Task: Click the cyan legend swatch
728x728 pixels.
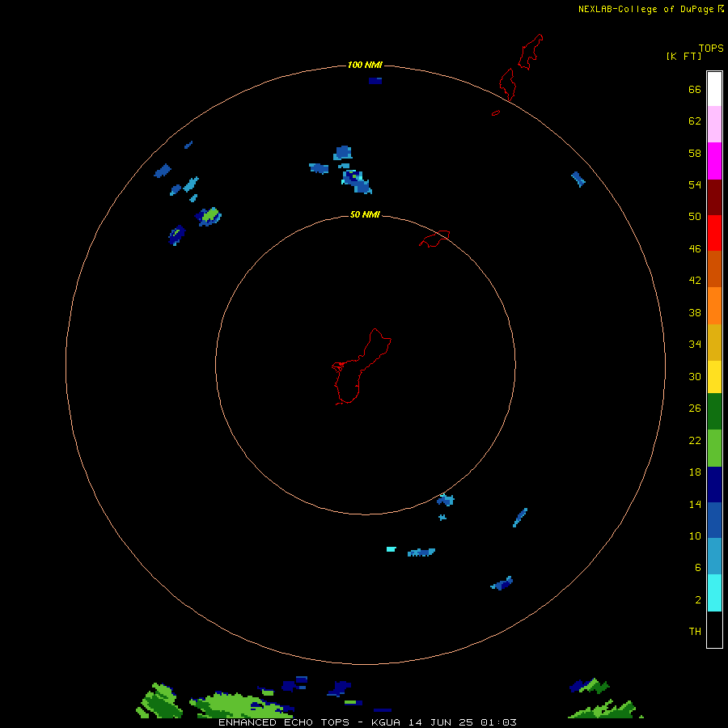Action: pos(714,593)
